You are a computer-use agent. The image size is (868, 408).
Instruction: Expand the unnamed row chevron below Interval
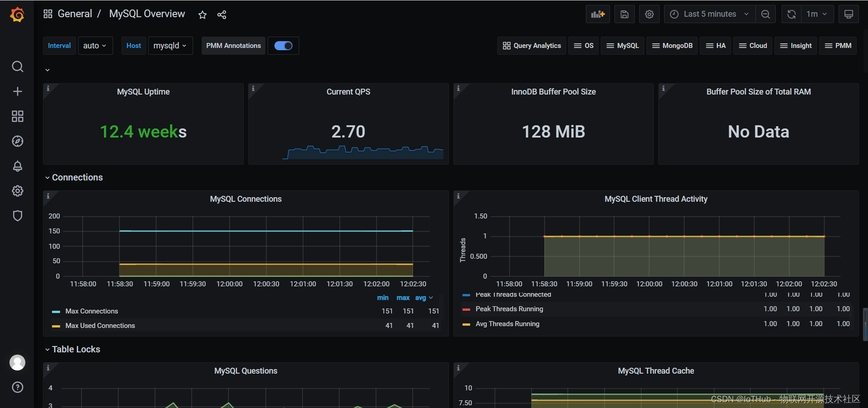[47, 70]
